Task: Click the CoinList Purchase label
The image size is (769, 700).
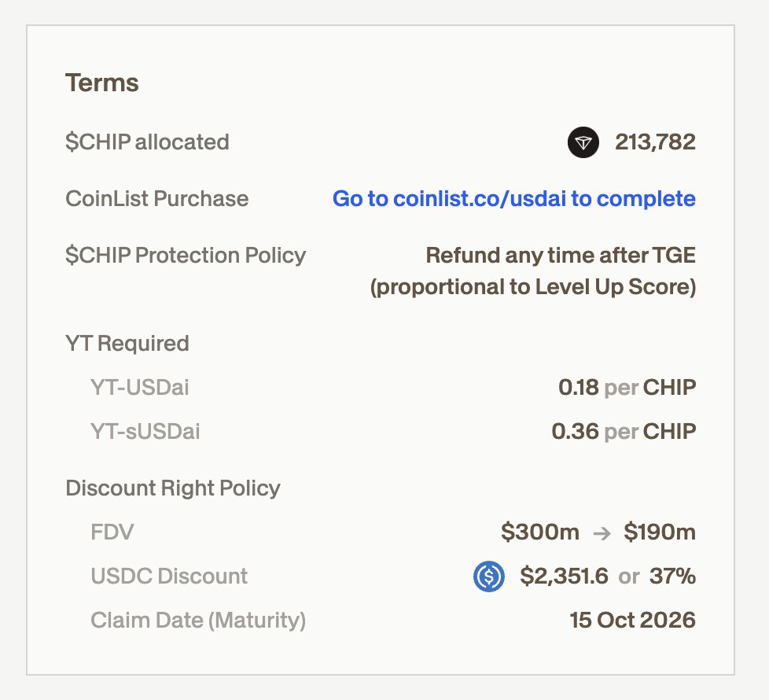Action: click(x=156, y=199)
